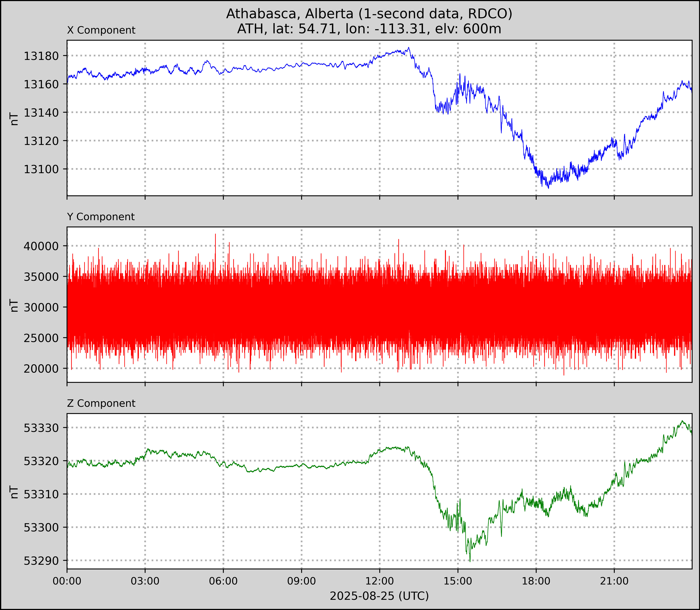Click the 'Y Component' subplot label

click(x=101, y=217)
